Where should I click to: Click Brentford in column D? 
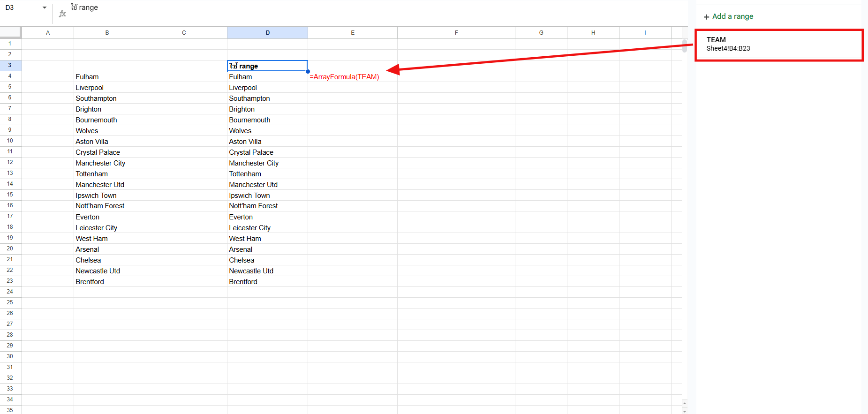(267, 282)
